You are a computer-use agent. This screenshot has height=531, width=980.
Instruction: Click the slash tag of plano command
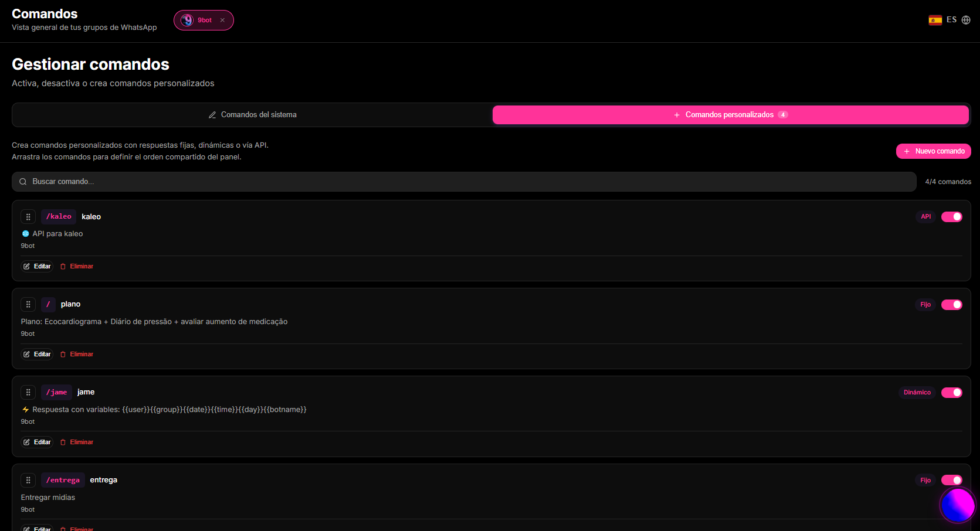(48, 305)
